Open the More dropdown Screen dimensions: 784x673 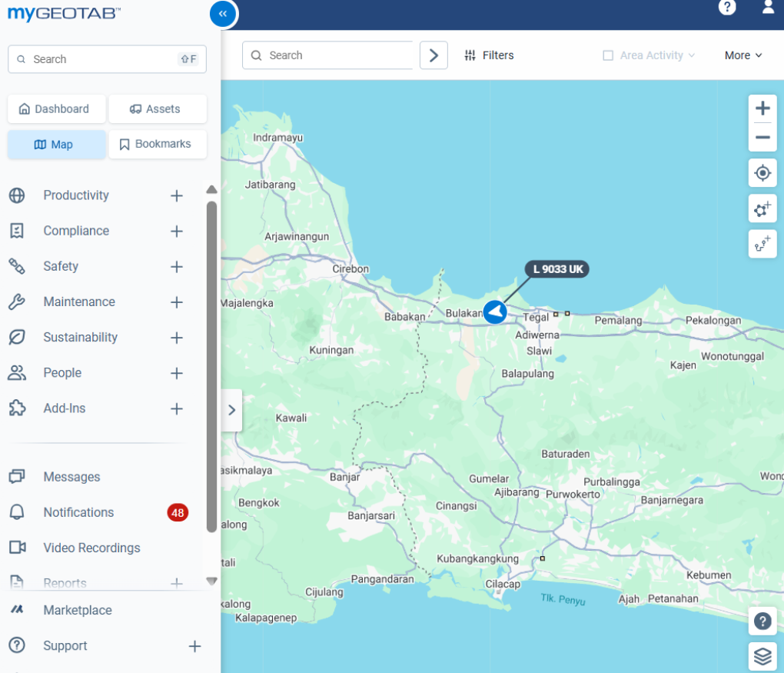[743, 55]
